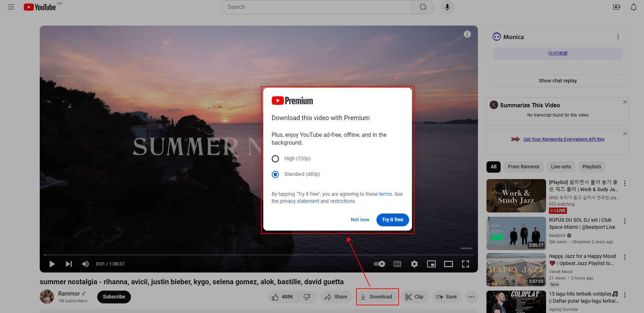Image resolution: width=644 pixels, height=313 pixels.
Task: Open RÜFÜS DU SOL DJ set thumbnail
Action: 516,233
